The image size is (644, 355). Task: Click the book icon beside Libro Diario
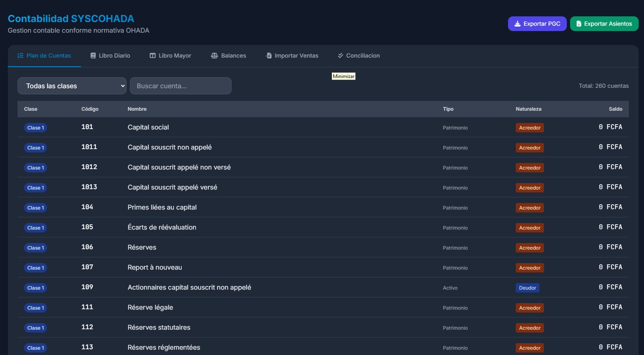(x=93, y=56)
